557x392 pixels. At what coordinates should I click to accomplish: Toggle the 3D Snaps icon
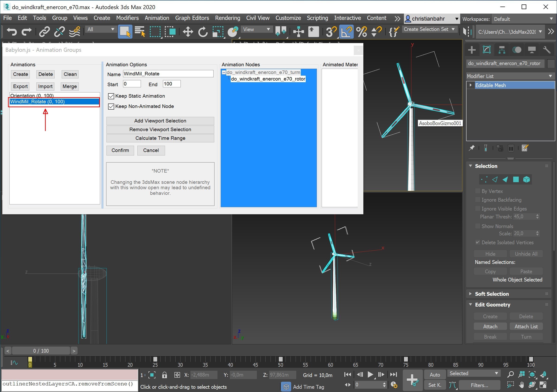coord(331,31)
